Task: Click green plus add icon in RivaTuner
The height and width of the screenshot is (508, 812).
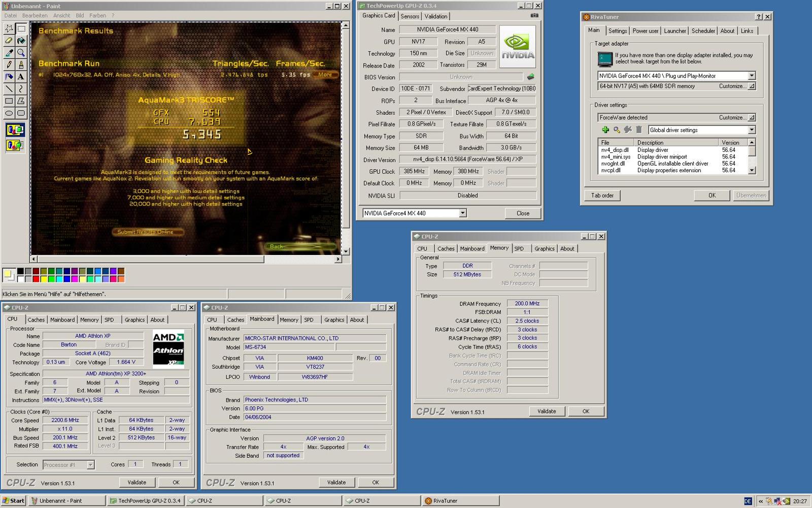Action: click(x=605, y=130)
